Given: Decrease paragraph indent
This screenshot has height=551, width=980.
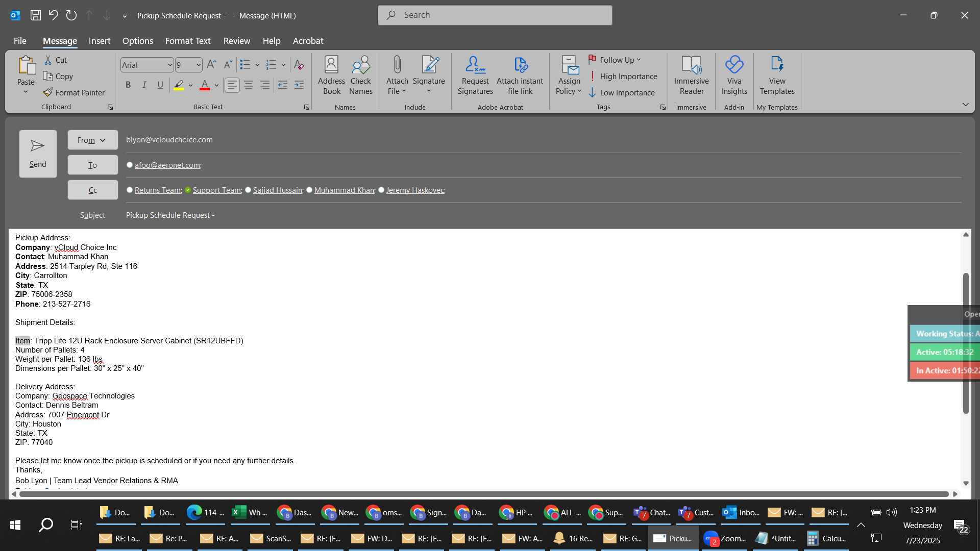Looking at the screenshot, I should 283,85.
